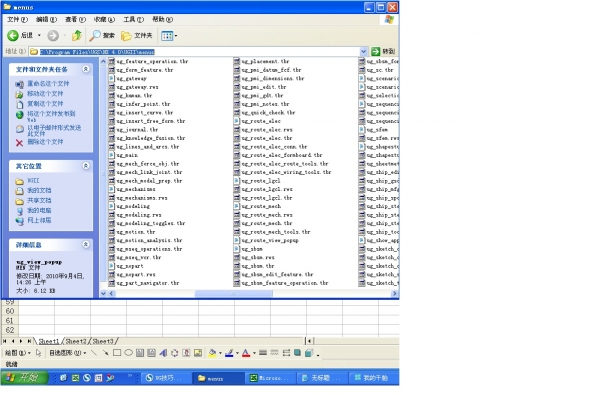Viewport: 600px width, 395px height.
Task: Open the 收藏(A) menu
Action: click(x=104, y=19)
